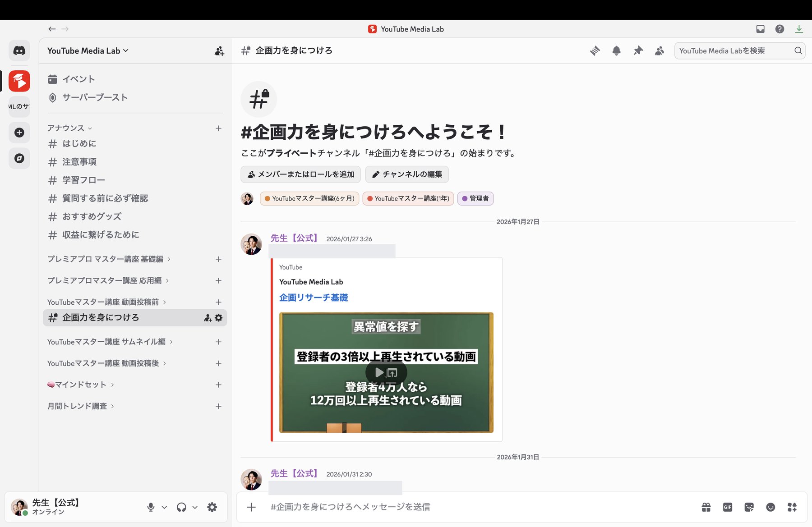Open the help question mark icon
The width and height of the screenshot is (812, 527).
click(x=780, y=29)
